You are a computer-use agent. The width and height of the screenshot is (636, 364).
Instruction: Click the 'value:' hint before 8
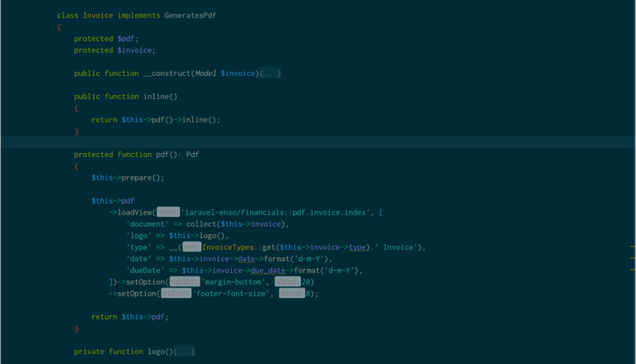[x=292, y=293]
